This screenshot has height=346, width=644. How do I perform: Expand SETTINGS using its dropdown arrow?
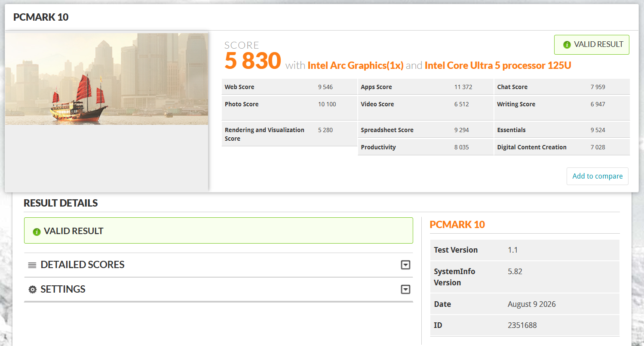[405, 289]
